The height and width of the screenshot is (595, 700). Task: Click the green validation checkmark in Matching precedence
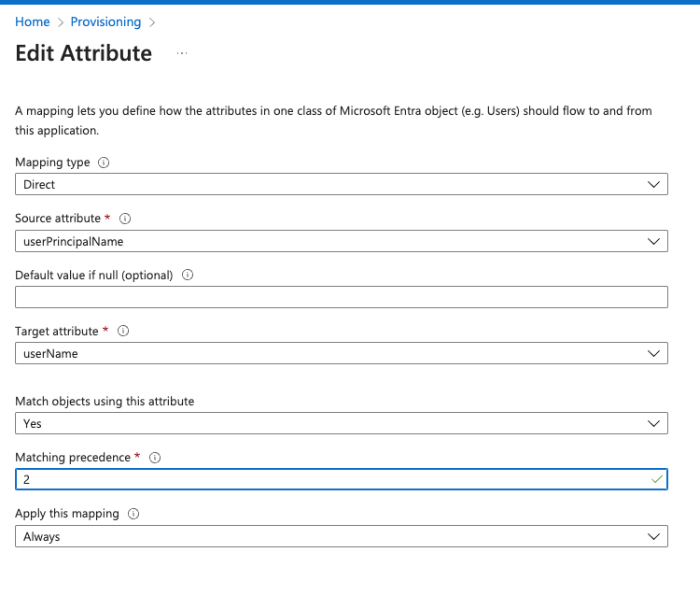(x=657, y=479)
